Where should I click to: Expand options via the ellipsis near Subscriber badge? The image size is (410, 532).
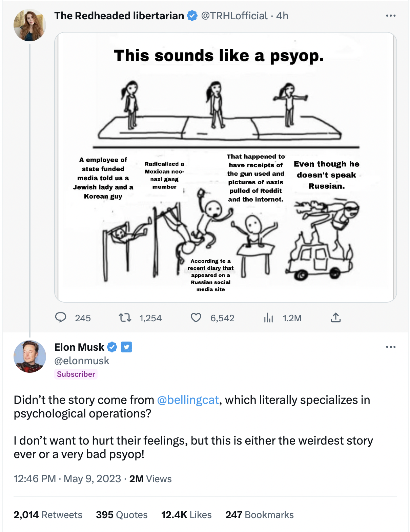pyautogui.click(x=390, y=346)
